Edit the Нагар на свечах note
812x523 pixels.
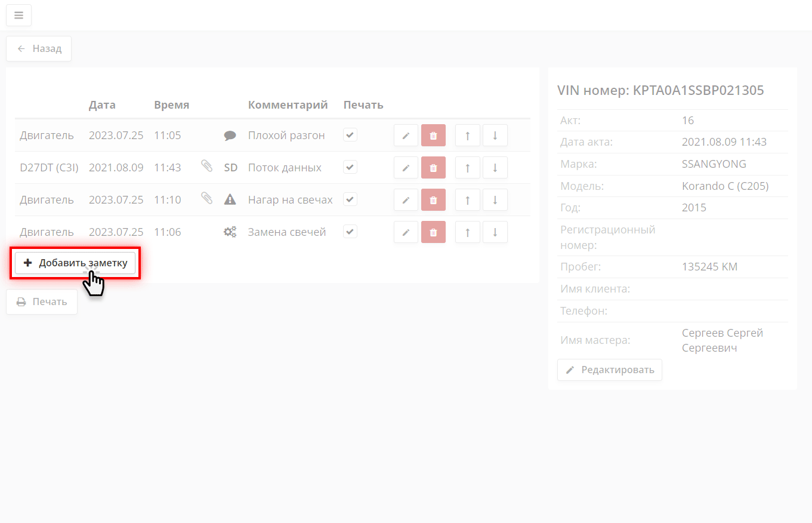tap(406, 200)
